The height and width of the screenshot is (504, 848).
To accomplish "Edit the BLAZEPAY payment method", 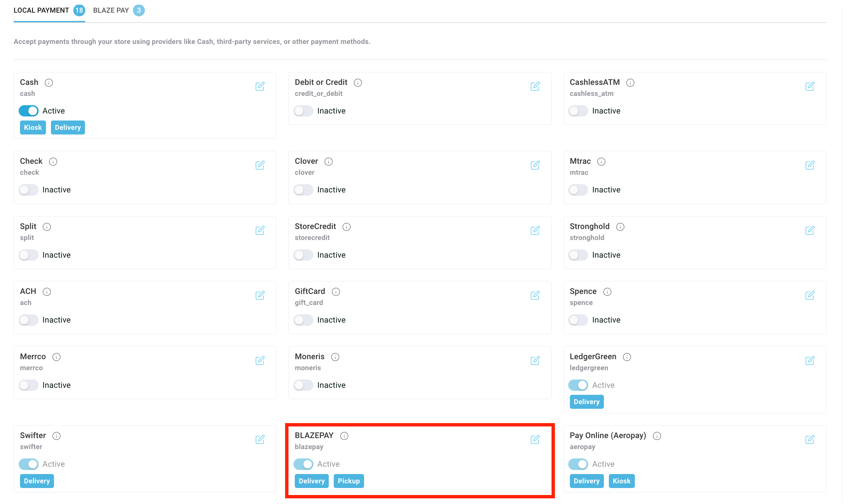I will tap(535, 439).
